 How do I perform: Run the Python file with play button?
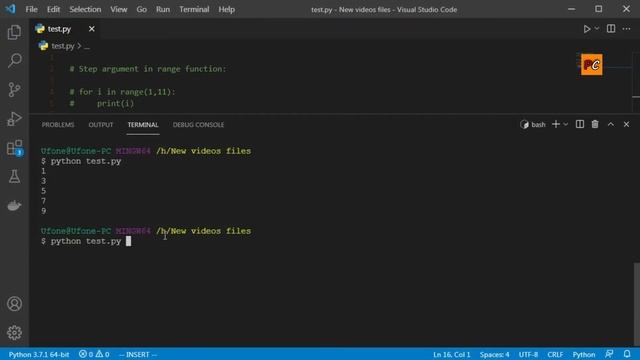(587, 29)
